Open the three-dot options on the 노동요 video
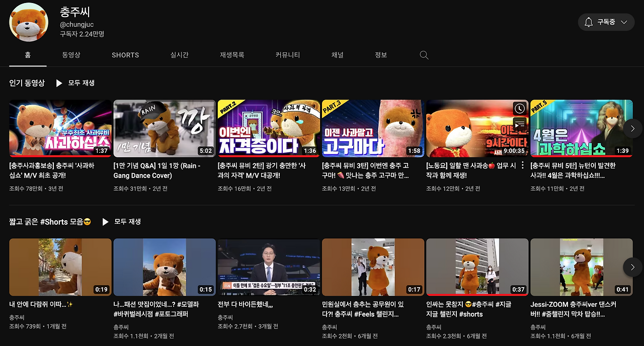Viewport: 644px width, 346px height. [x=523, y=166]
